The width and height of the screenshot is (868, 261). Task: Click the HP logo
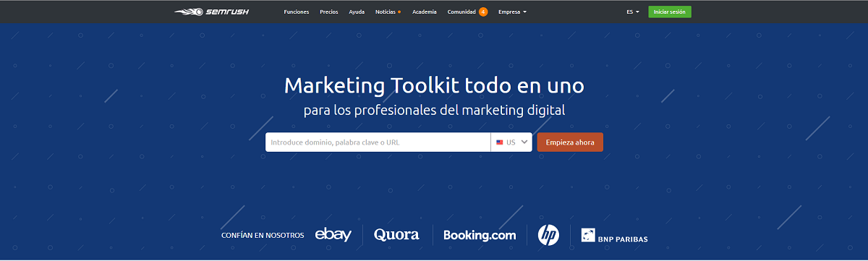tap(548, 235)
